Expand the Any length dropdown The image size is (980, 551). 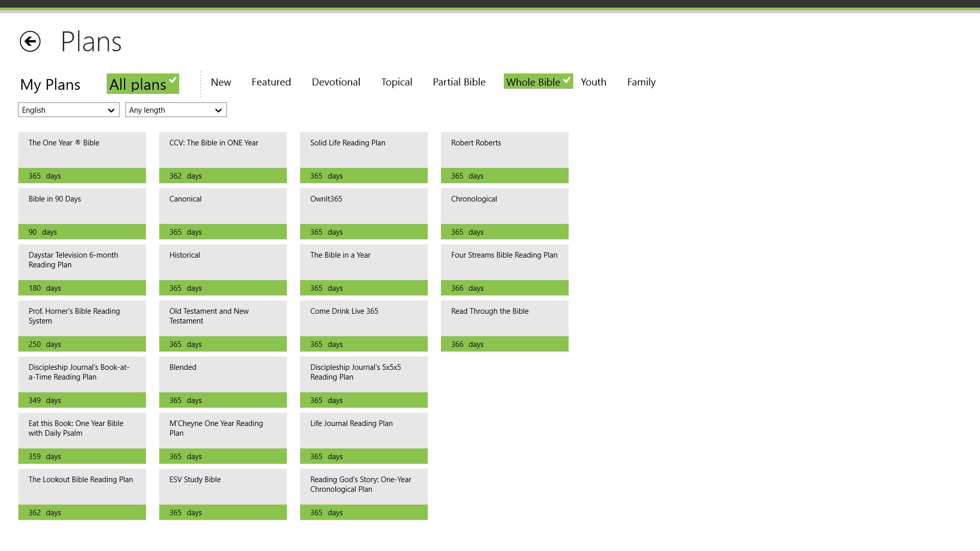[176, 110]
